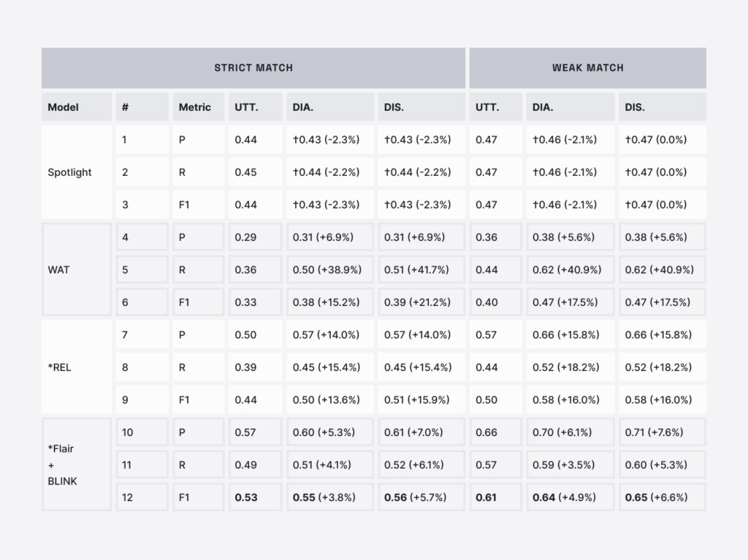Select the Model column header

pos(77,107)
